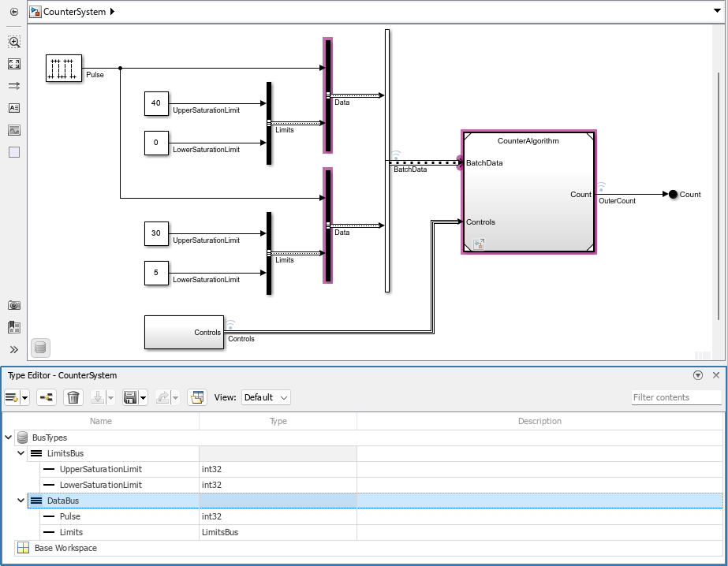Collapse the LimitsBus tree node
This screenshot has width=728, height=566.
(x=21, y=453)
